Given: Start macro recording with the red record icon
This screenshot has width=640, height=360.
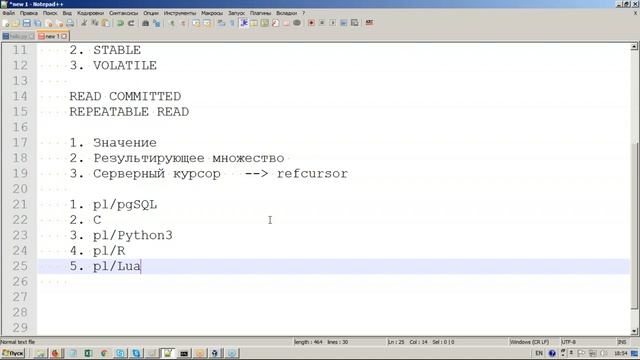Looking at the screenshot, I should (x=311, y=23).
